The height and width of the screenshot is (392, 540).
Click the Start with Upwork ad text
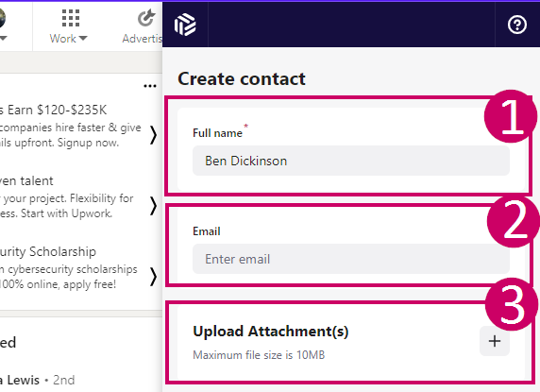pyautogui.click(x=66, y=213)
